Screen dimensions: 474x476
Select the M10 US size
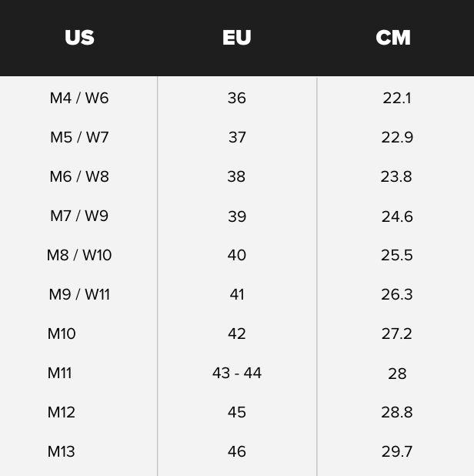point(62,334)
